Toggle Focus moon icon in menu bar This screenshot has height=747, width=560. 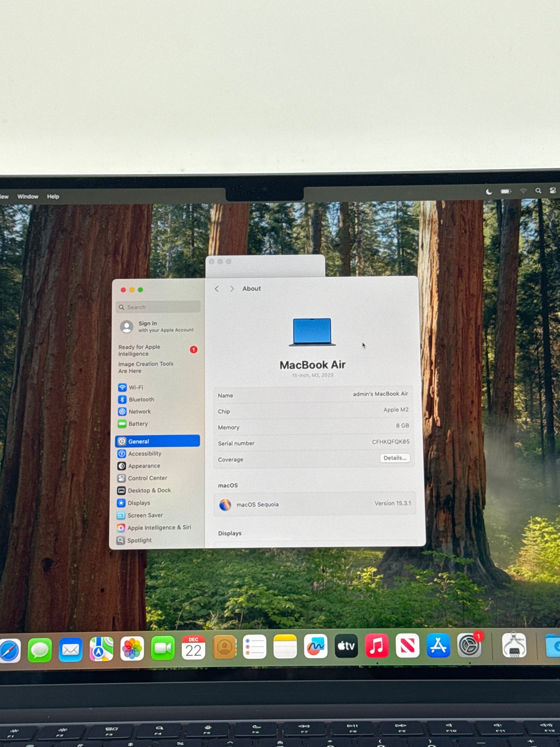pos(489,192)
